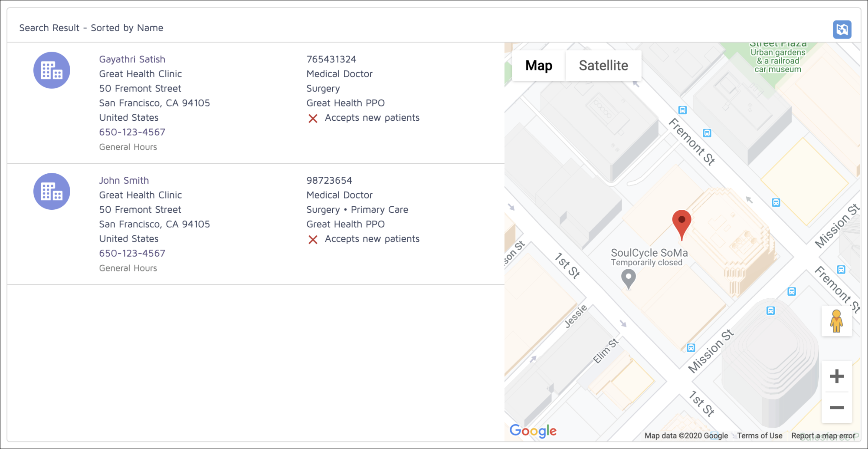Click Map data ©2020 Google text
This screenshot has height=449, width=868.
[686, 436]
